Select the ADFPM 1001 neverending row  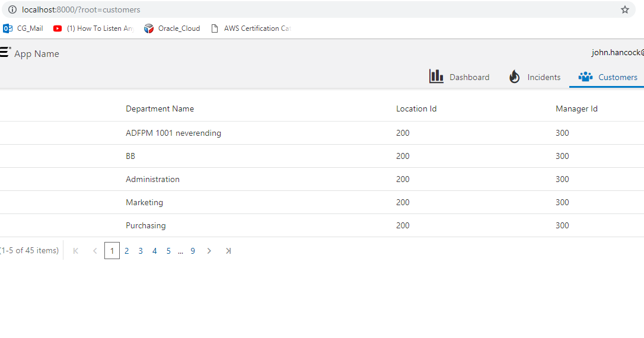[322, 133]
